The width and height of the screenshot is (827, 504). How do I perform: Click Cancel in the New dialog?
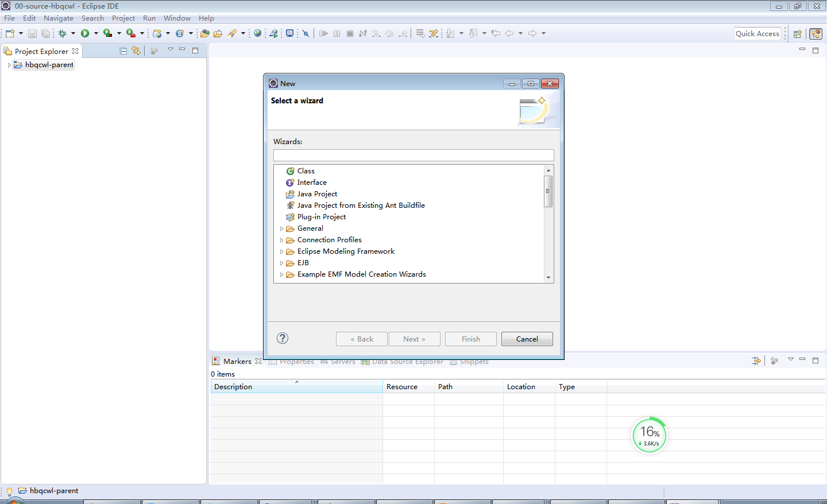coord(527,339)
